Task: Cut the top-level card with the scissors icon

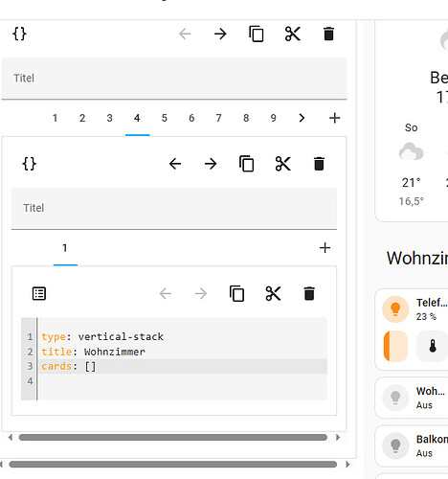Action: (x=293, y=34)
